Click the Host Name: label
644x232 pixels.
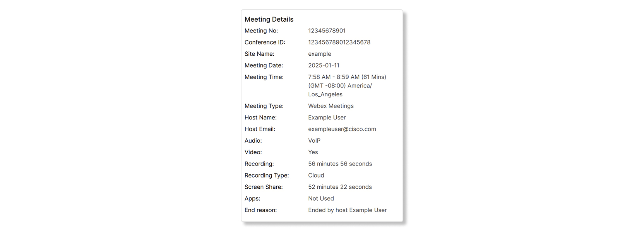pyautogui.click(x=260, y=118)
